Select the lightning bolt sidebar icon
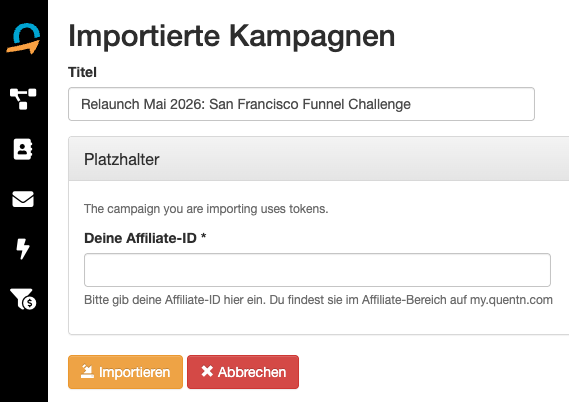569x402 pixels. tap(23, 249)
